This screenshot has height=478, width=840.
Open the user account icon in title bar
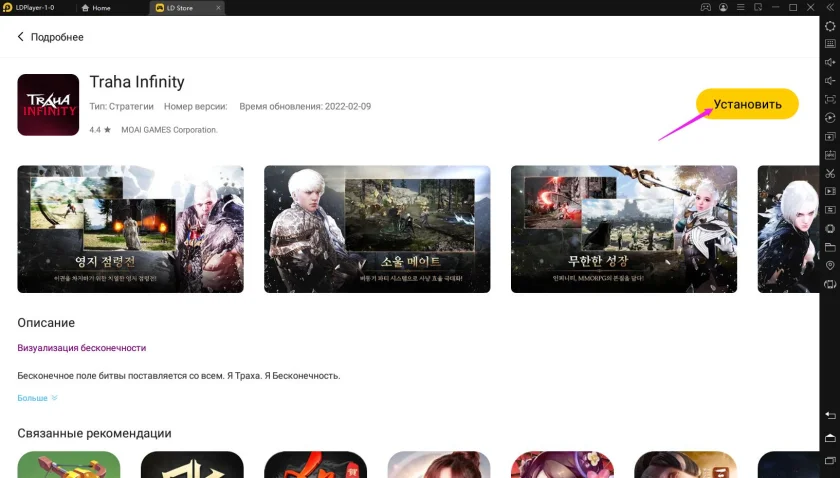723,8
